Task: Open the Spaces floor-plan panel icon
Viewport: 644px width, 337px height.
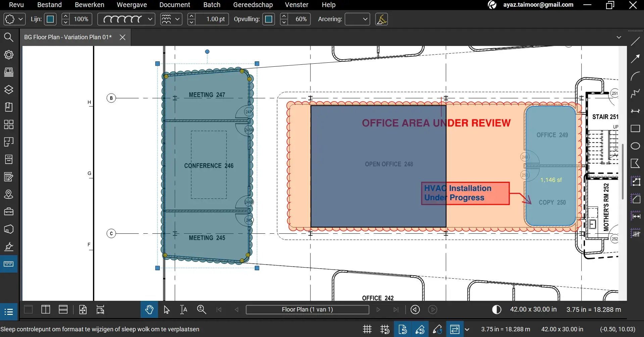Action: [x=9, y=142]
